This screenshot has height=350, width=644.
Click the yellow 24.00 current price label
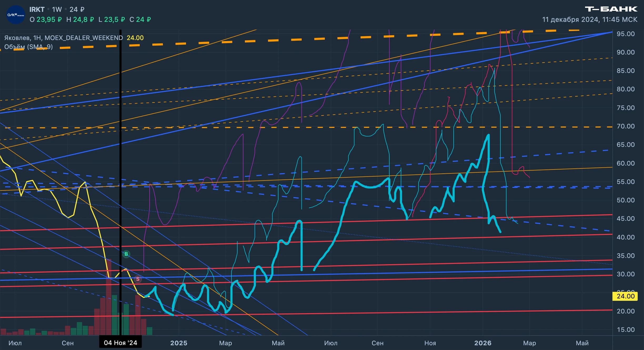tap(625, 296)
